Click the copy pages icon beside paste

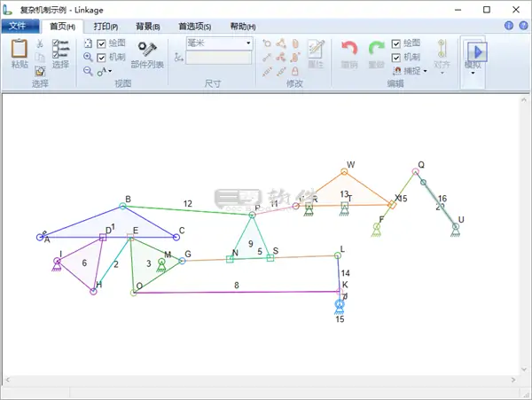40,58
